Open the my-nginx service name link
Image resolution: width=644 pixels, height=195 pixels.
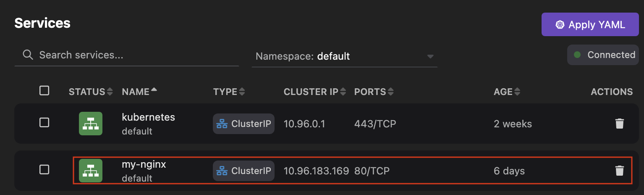point(144,165)
